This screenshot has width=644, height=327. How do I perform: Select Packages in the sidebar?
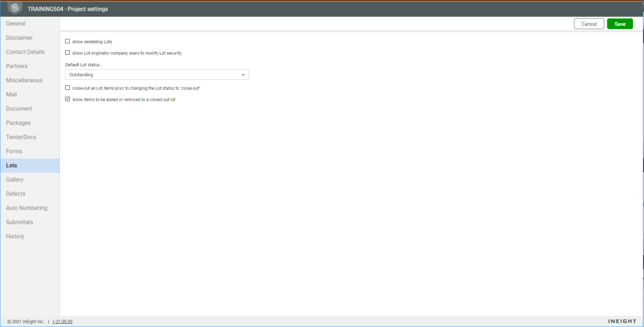tap(30, 123)
